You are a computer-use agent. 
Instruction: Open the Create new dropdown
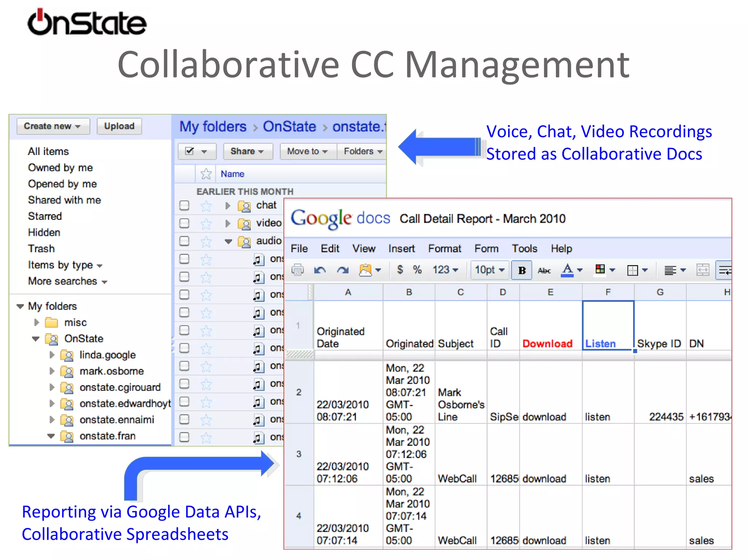[x=53, y=126]
